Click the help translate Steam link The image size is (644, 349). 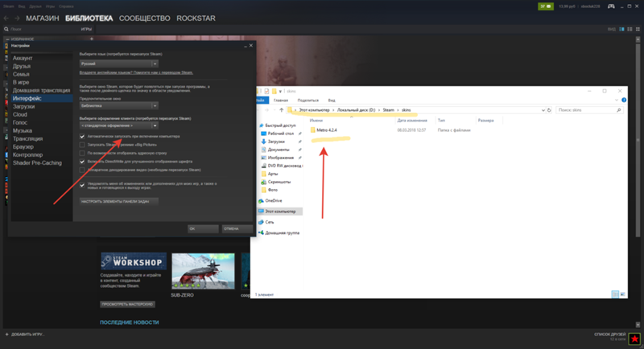[x=136, y=72]
